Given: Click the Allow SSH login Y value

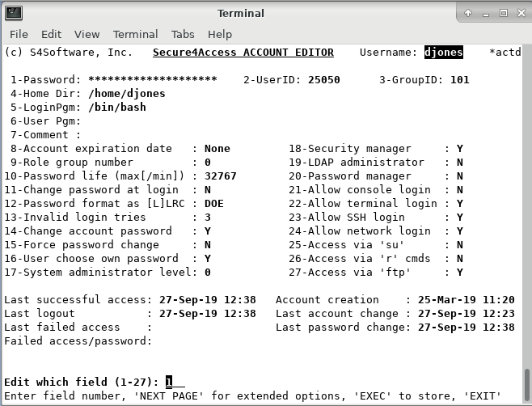Looking at the screenshot, I should (460, 218).
